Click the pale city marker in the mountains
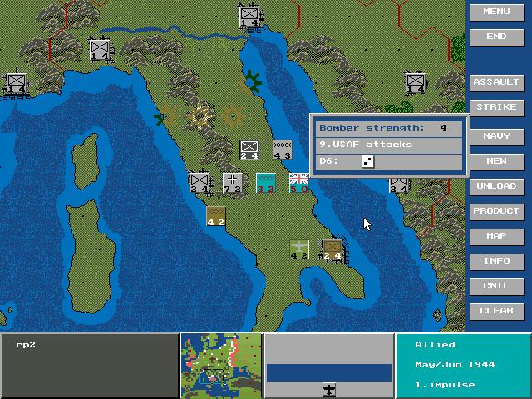This screenshot has width=532, height=399. tap(200, 116)
